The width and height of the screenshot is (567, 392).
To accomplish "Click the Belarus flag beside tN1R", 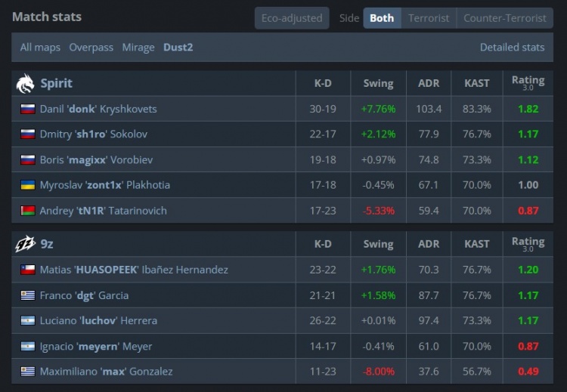I will click(28, 211).
